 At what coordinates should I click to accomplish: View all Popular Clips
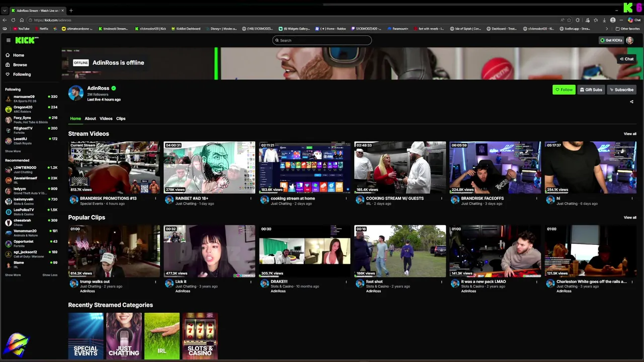click(630, 218)
